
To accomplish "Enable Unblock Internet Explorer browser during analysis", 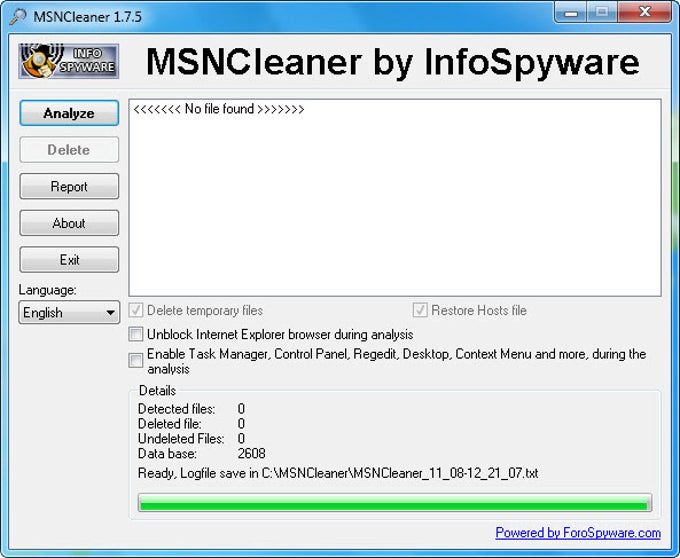I will [136, 334].
